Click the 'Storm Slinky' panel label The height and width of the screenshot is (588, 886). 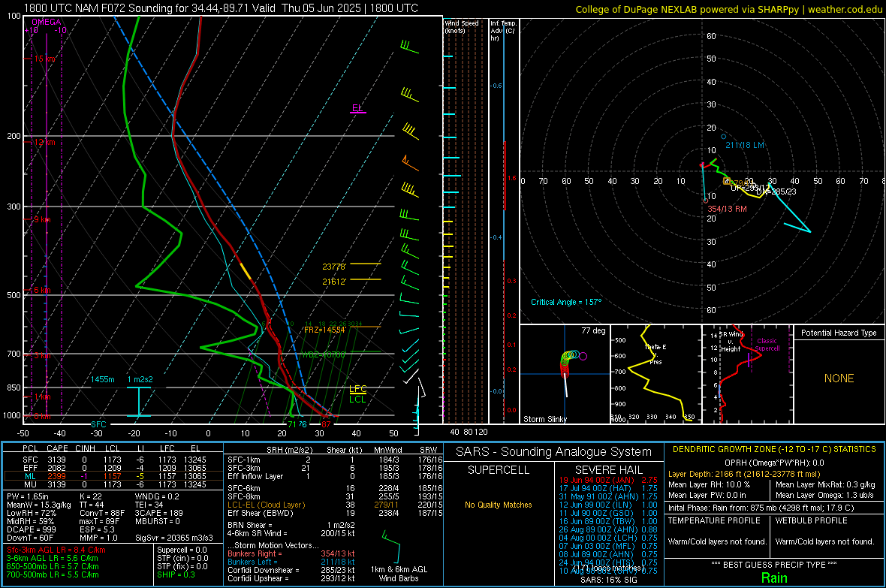[x=545, y=419]
